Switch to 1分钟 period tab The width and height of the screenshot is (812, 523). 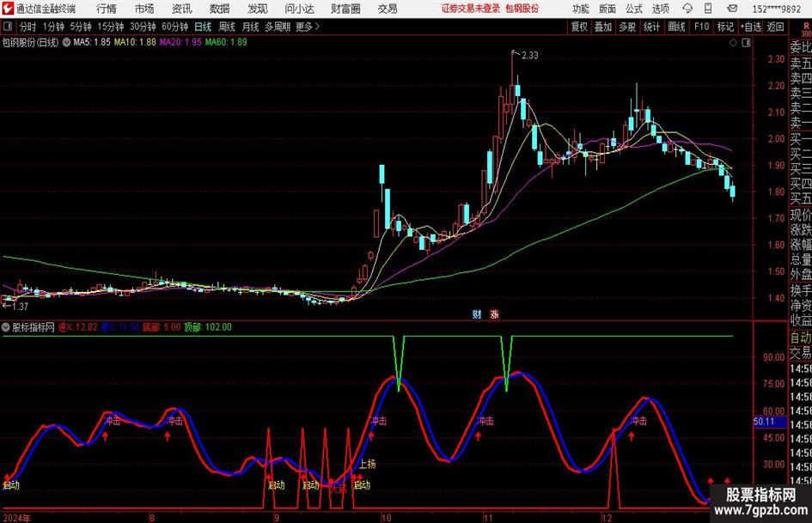(53, 27)
